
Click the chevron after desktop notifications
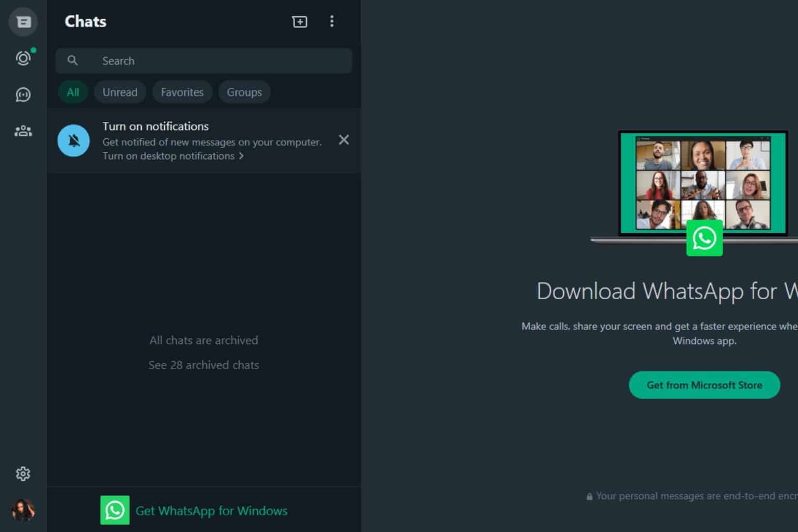click(241, 156)
